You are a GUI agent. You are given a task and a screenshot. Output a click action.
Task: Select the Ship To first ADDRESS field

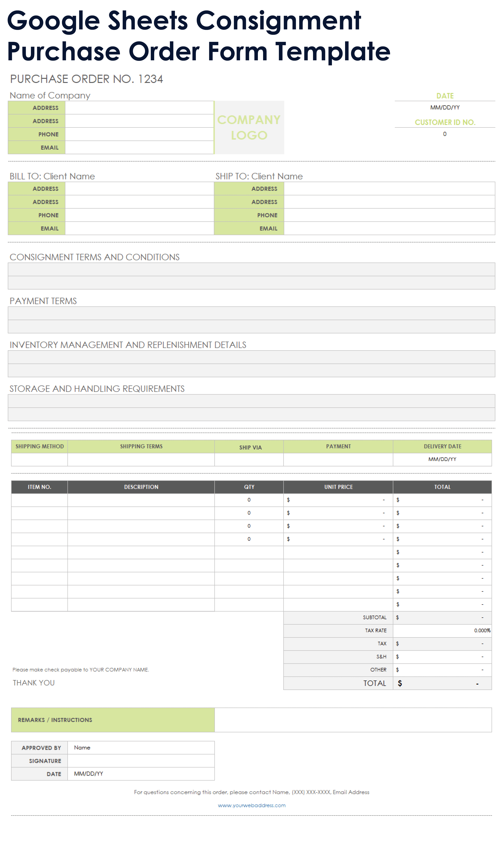point(389,189)
